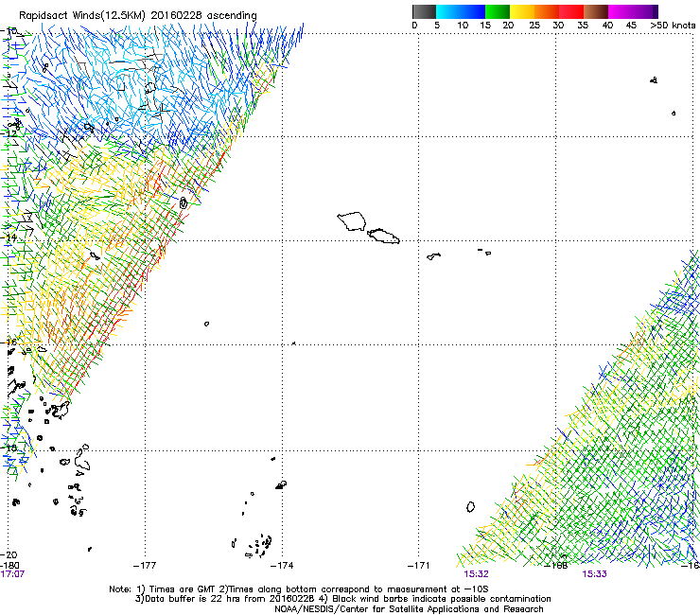
Task: Click the brown 35-40 knots legend segment
Action: [x=596, y=11]
